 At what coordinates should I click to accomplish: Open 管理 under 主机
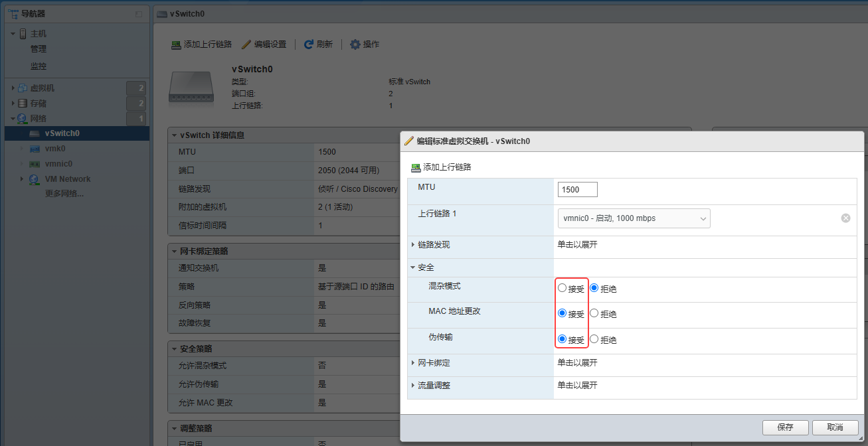click(x=39, y=49)
